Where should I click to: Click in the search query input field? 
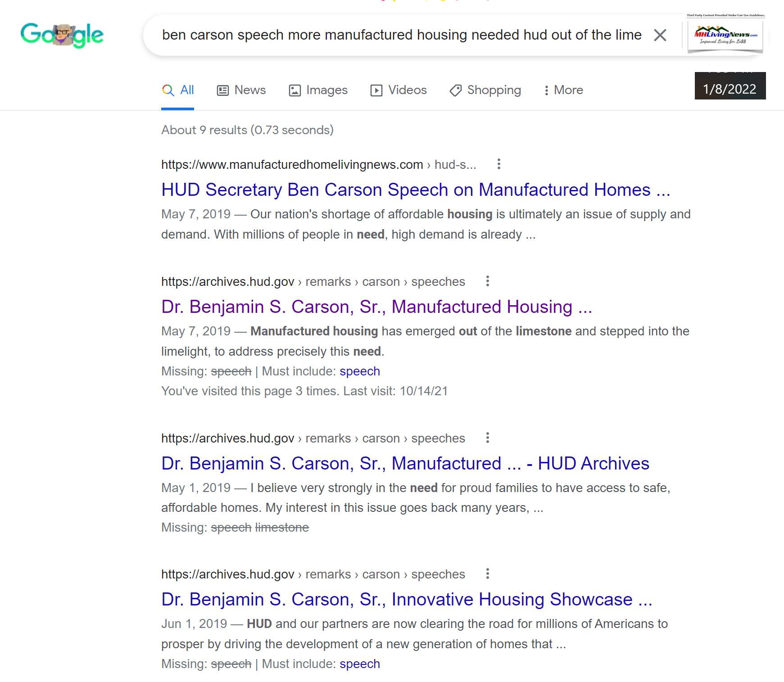coord(401,35)
